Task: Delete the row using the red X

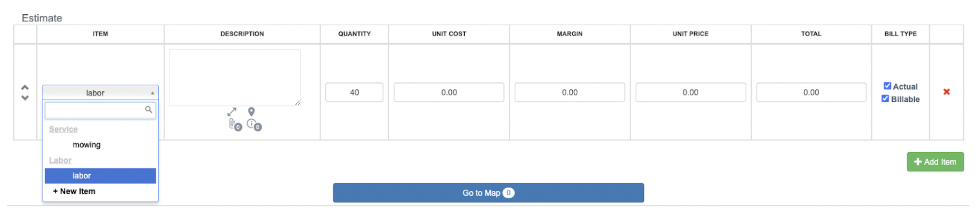Action: click(946, 92)
